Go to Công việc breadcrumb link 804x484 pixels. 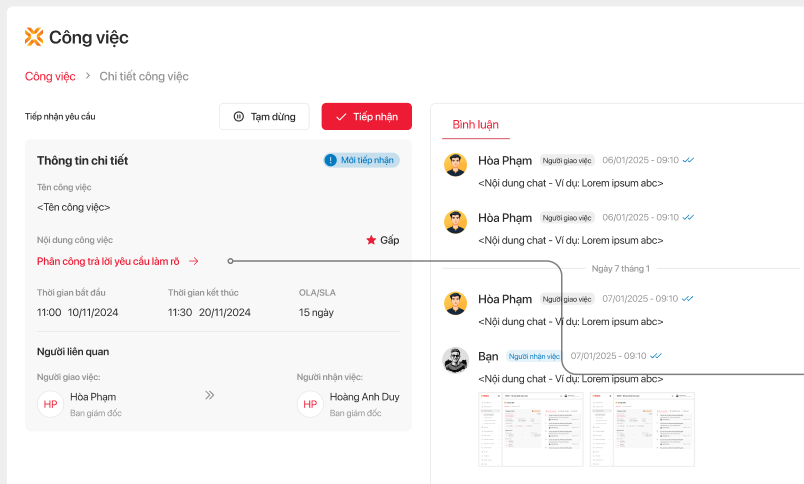(x=50, y=76)
